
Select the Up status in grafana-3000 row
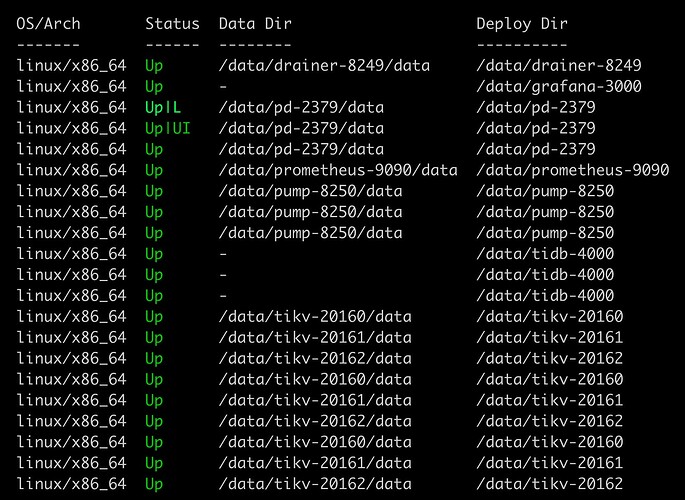[154, 87]
